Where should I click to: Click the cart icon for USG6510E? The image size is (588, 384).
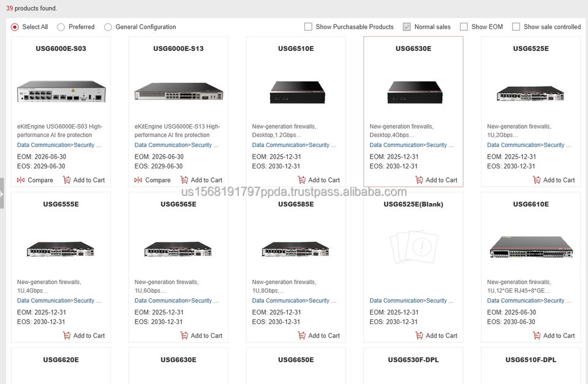tap(301, 180)
